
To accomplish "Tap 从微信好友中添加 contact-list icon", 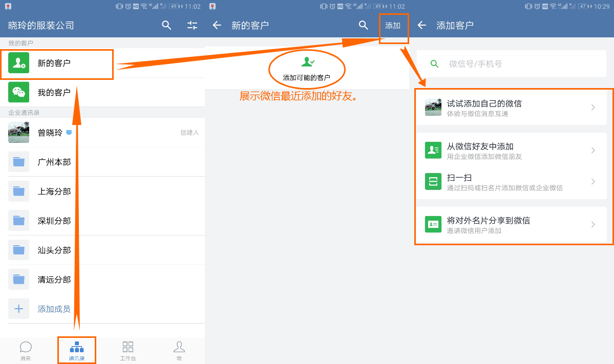I will point(433,151).
